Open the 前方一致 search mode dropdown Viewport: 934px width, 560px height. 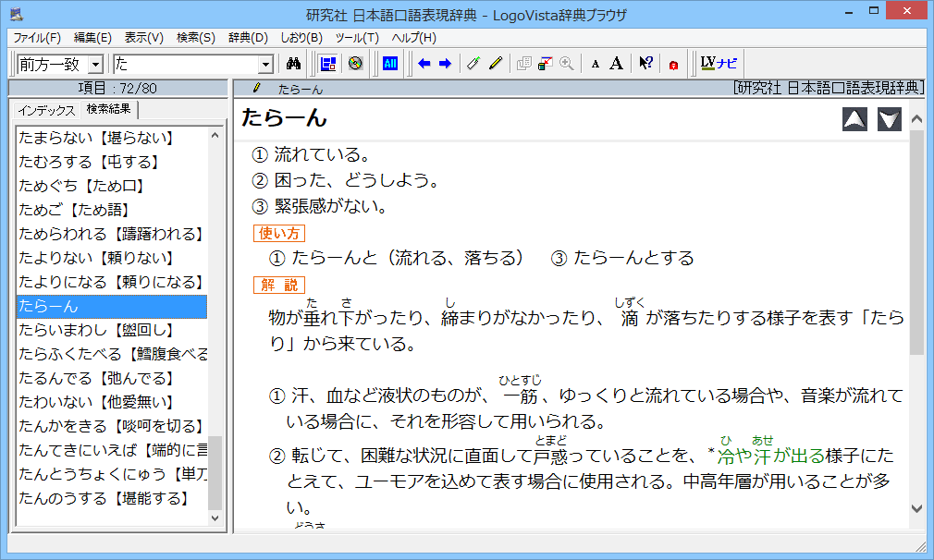[95, 65]
